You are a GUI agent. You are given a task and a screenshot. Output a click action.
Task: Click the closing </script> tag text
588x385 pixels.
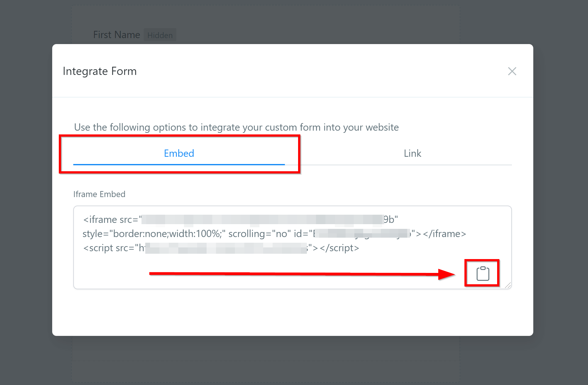coord(339,248)
